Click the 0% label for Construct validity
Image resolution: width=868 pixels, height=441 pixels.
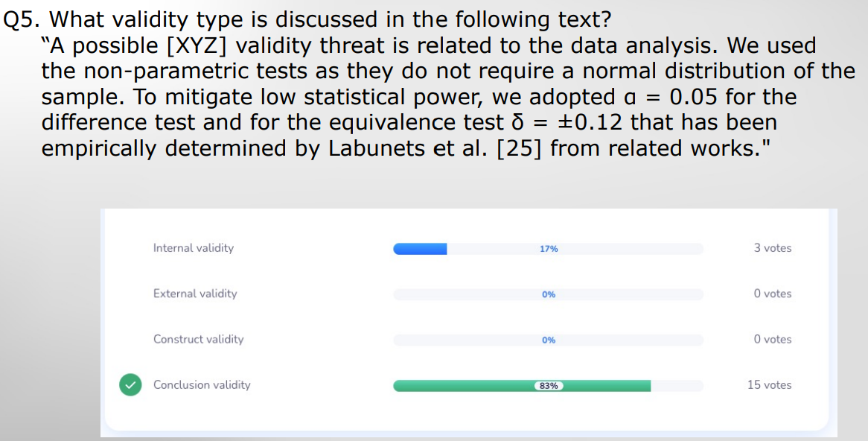click(549, 340)
